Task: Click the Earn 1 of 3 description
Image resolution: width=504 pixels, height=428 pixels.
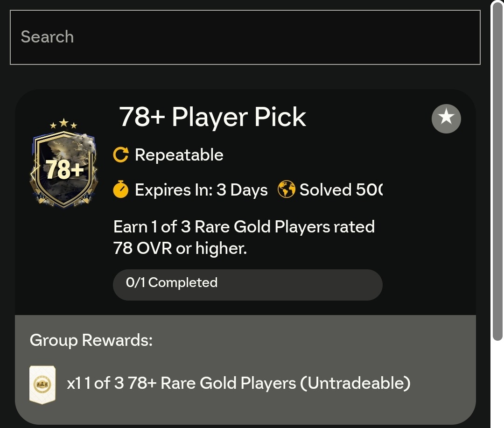Action: click(x=244, y=237)
